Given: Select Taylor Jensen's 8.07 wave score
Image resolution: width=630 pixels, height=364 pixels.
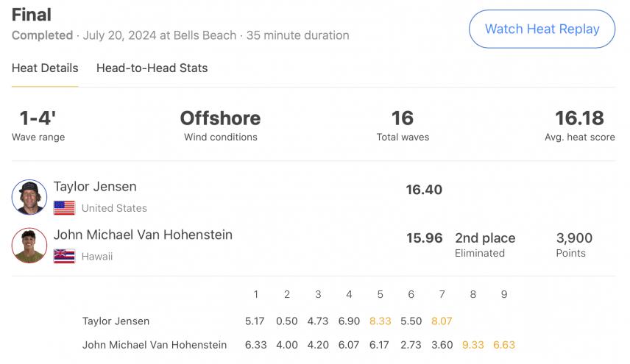Looking at the screenshot, I should 442,321.
